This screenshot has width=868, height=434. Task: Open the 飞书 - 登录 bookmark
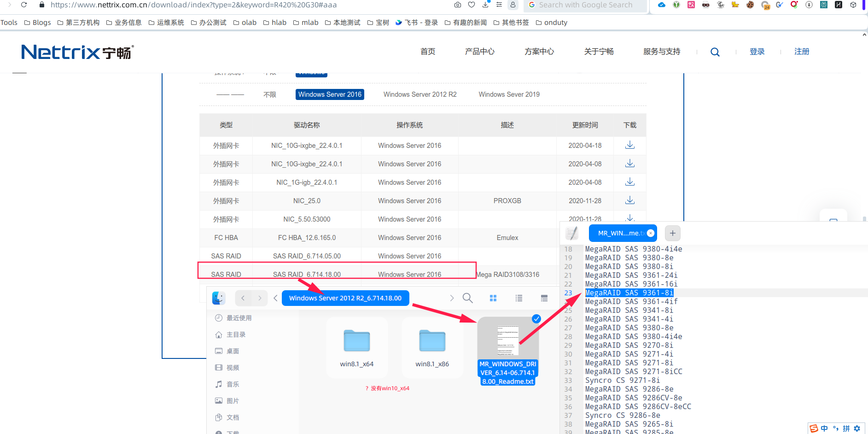click(x=417, y=23)
